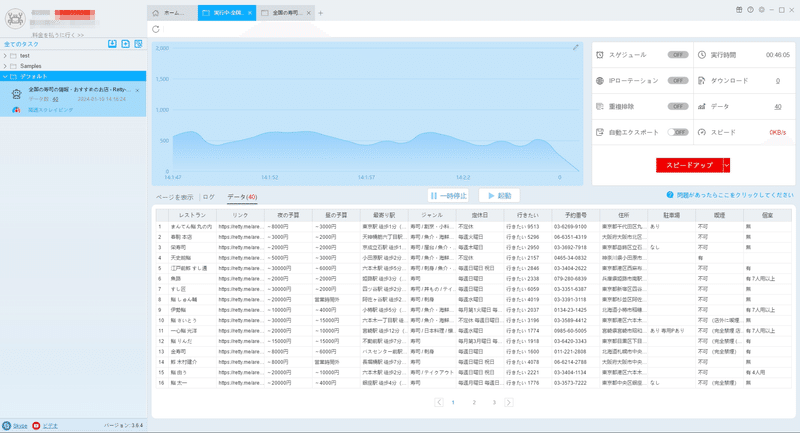Click the リンク column header
This screenshot has width=800, height=433.
[240, 215]
